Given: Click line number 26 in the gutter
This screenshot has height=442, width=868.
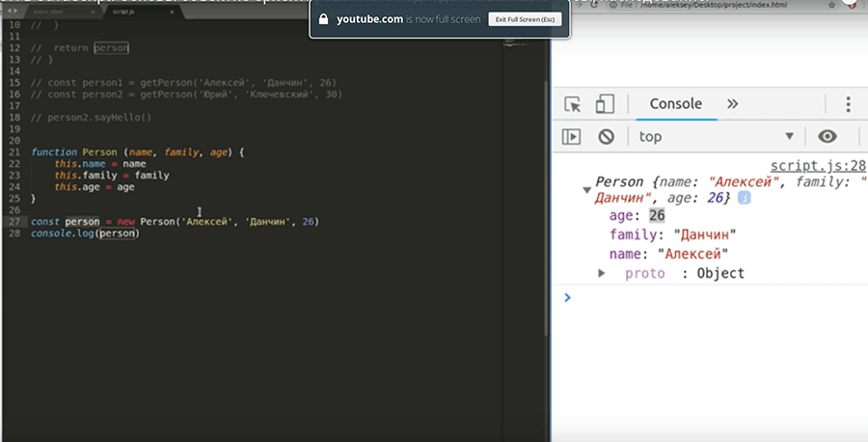Looking at the screenshot, I should (14, 210).
